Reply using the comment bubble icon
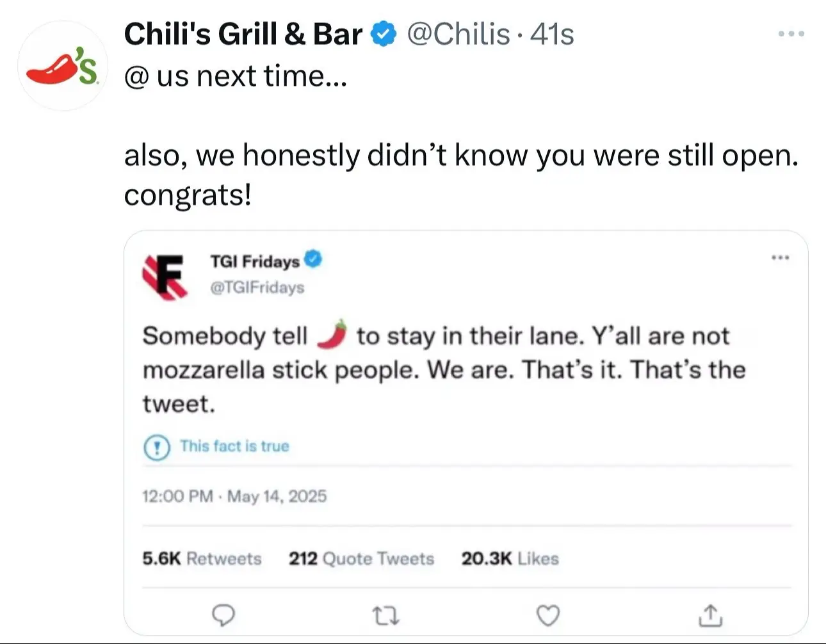 pyautogui.click(x=223, y=615)
